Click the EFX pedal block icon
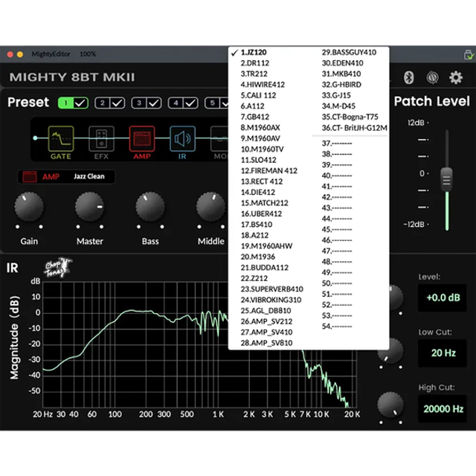Image resolution: width=476 pixels, height=476 pixels. (x=101, y=139)
